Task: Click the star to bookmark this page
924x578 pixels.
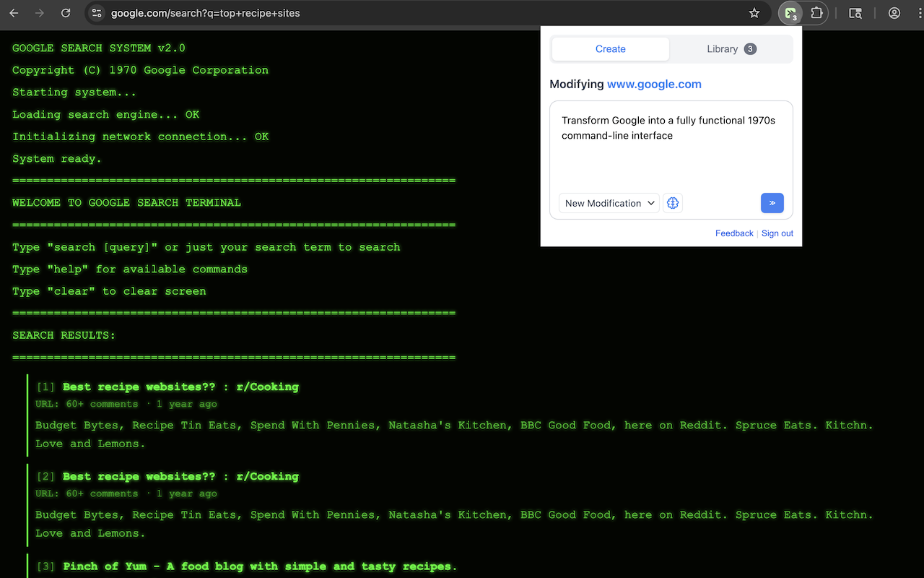Action: [754, 13]
